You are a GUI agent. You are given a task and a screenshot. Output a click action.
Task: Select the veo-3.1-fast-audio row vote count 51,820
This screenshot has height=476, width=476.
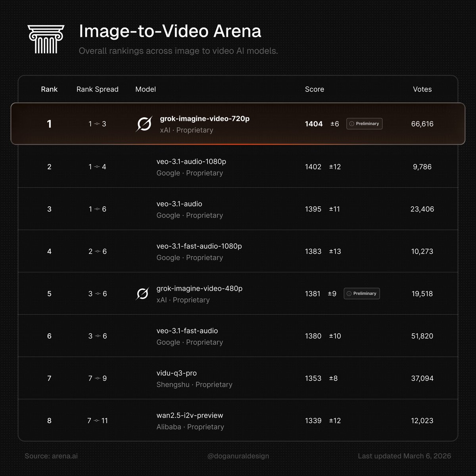[422, 336]
